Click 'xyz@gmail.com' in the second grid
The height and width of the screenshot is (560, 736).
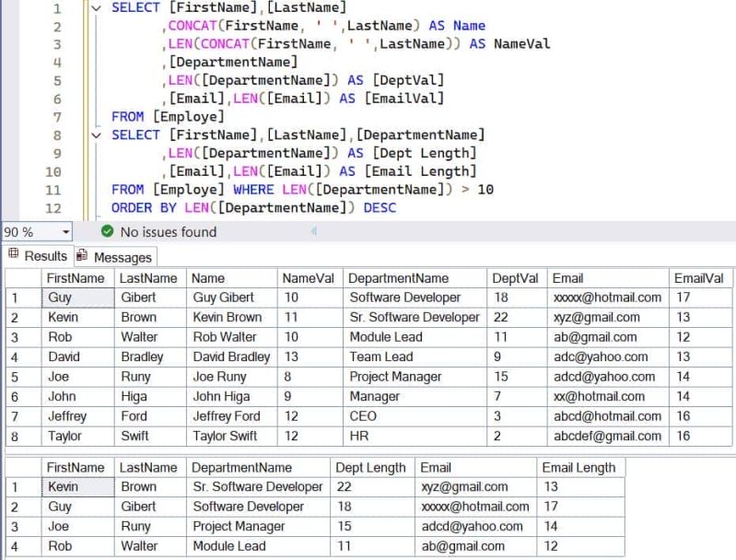pos(476,486)
